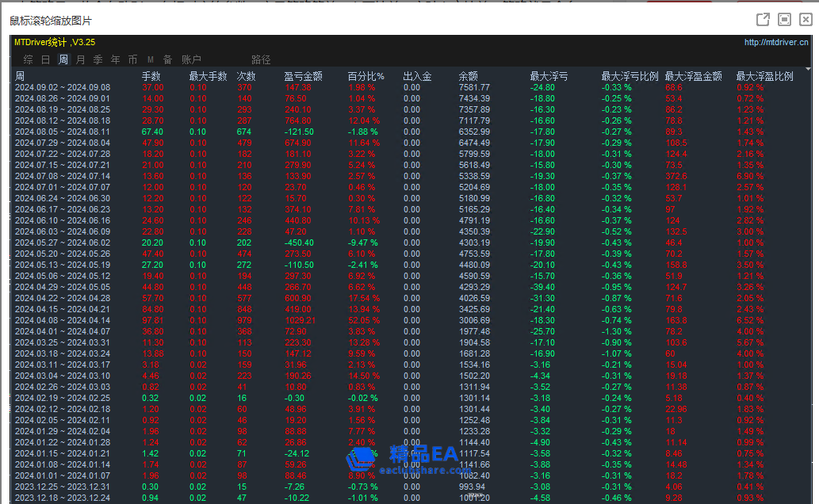Image resolution: width=819 pixels, height=504 pixels.
Task: Select the 周 weekly tab
Action: coord(63,59)
